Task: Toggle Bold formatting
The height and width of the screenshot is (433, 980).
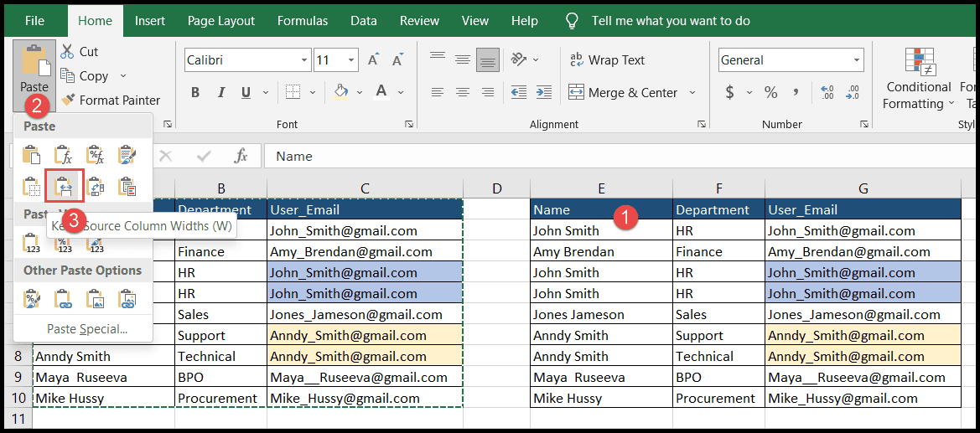Action: coord(195,93)
